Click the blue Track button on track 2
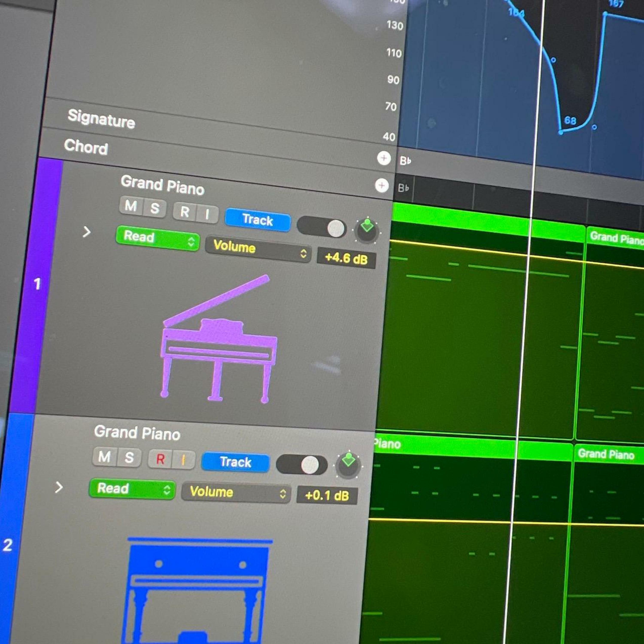This screenshot has width=644, height=644. click(236, 462)
